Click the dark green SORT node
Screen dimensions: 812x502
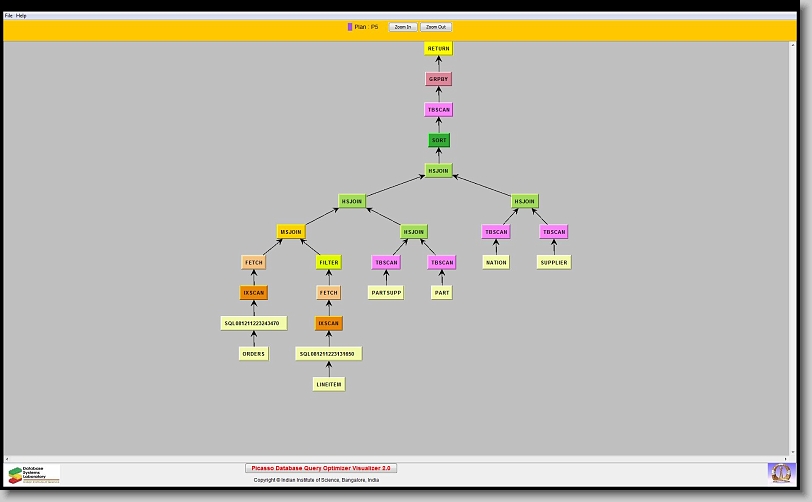[438, 140]
